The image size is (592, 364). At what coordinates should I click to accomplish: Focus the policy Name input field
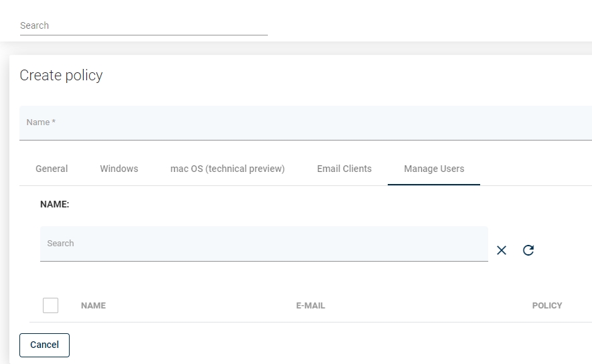(x=301, y=123)
